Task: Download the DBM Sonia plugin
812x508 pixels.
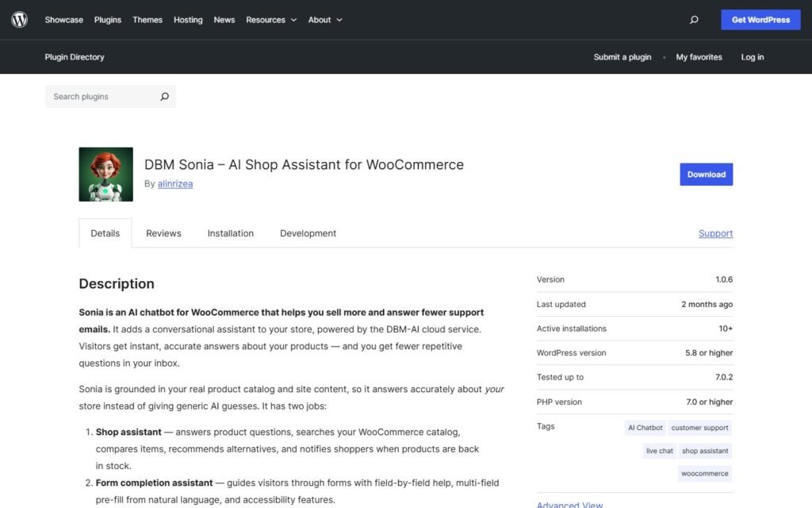Action: [x=707, y=174]
